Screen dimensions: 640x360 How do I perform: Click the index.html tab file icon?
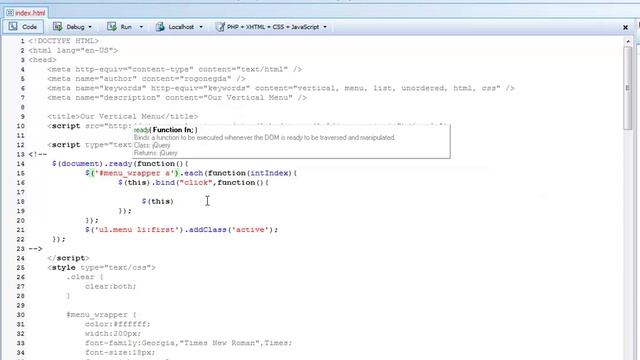(x=10, y=13)
